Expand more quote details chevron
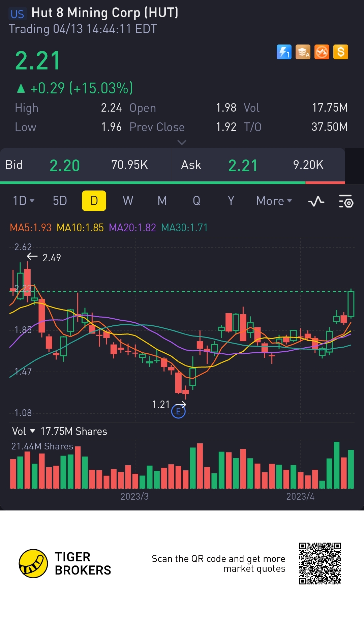 (182, 142)
